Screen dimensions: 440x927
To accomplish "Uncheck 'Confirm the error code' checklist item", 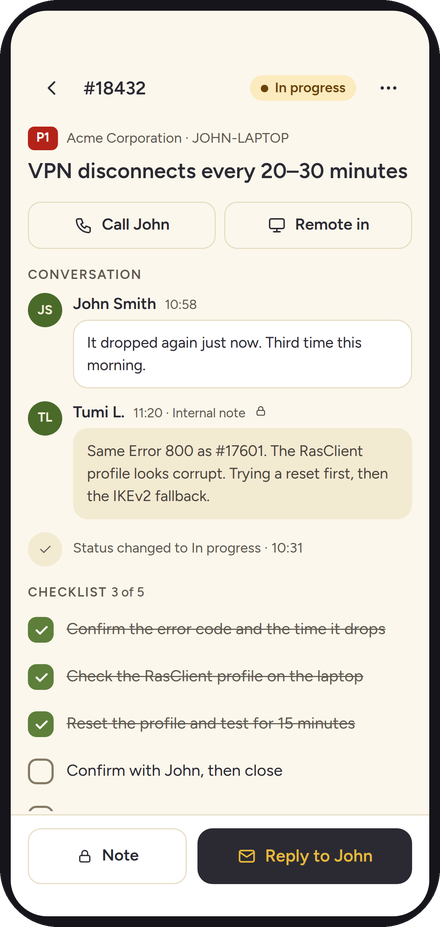I will [41, 630].
